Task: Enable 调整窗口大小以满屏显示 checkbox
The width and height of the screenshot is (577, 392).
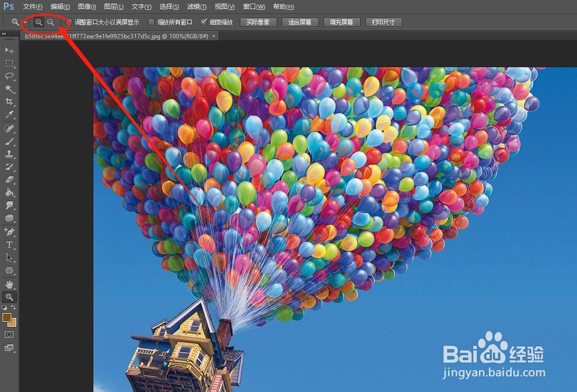Action: point(68,22)
